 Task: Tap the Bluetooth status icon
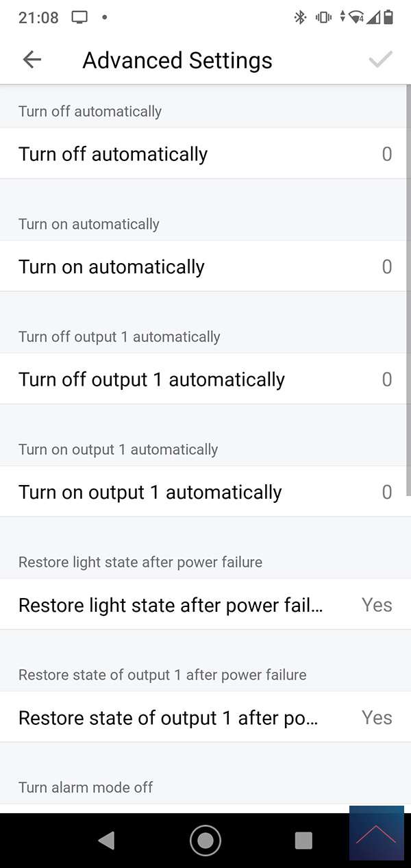(300, 18)
